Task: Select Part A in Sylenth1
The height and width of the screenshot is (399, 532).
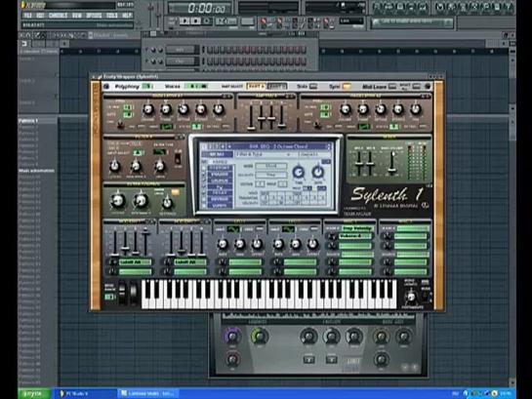Action: (x=257, y=87)
